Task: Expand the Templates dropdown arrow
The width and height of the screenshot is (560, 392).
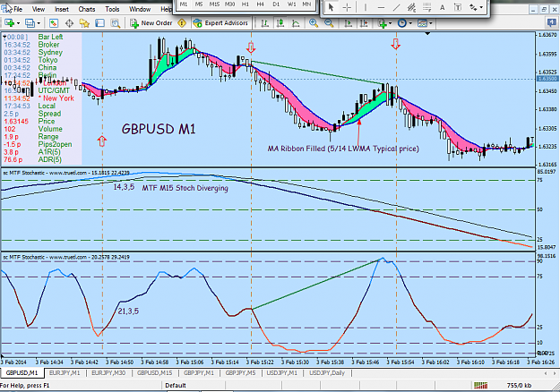Action: [431, 23]
